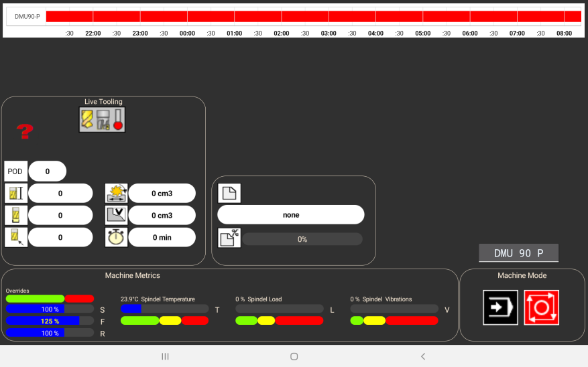
Task: Click the DMU90-P timeline row label
Action: [x=27, y=17]
